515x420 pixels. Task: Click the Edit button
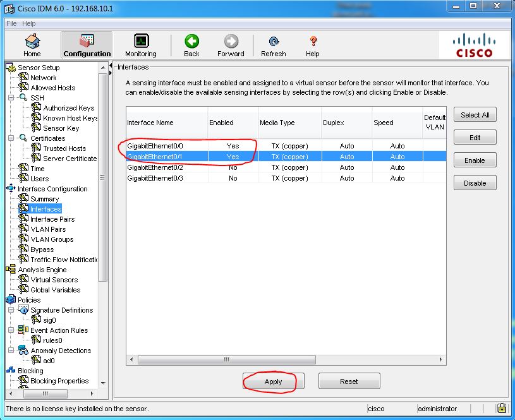coord(475,138)
